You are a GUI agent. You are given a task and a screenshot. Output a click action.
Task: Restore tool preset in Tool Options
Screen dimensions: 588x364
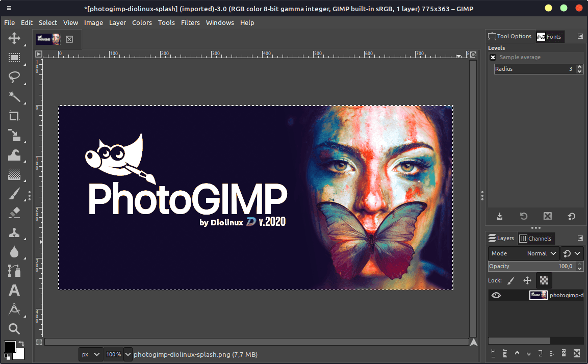coord(524,216)
